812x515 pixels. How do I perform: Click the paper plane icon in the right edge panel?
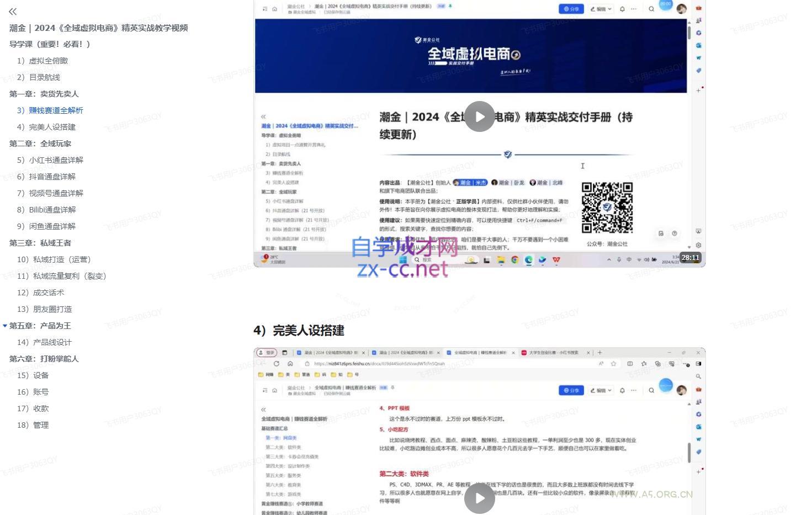tap(699, 58)
